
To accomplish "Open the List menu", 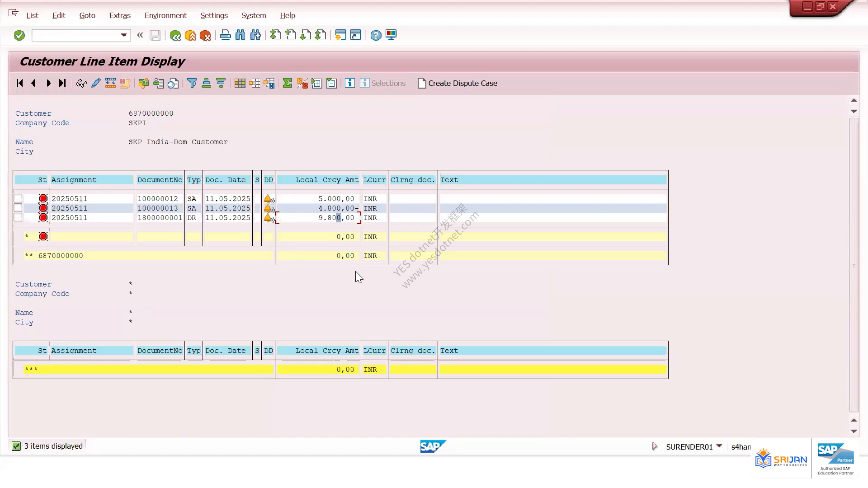I will [x=32, y=15].
